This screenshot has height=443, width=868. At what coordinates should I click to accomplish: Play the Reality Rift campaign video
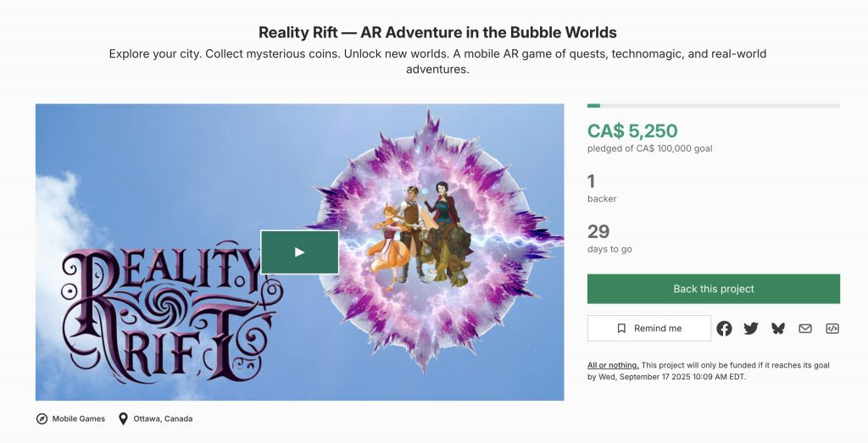[299, 252]
